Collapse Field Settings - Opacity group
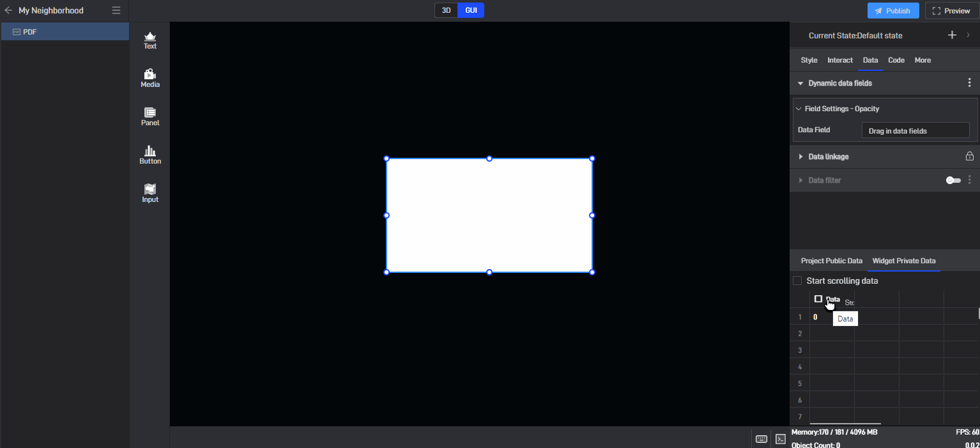Screen dimensions: 980x448 (799, 109)
